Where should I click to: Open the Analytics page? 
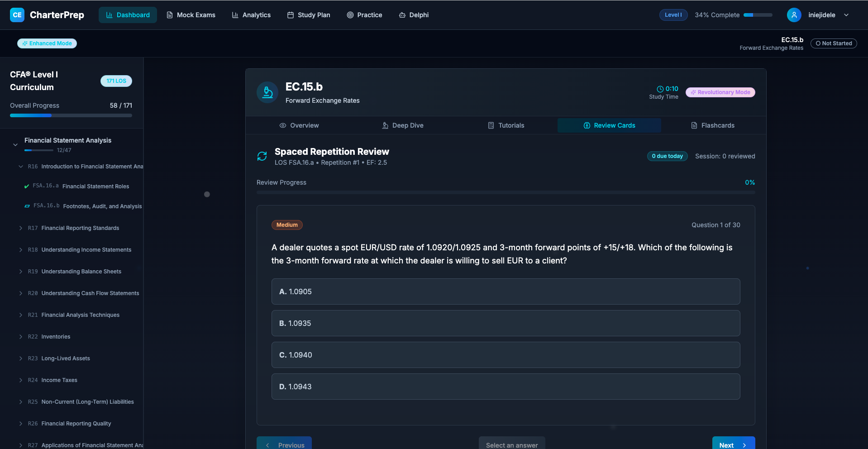[251, 15]
